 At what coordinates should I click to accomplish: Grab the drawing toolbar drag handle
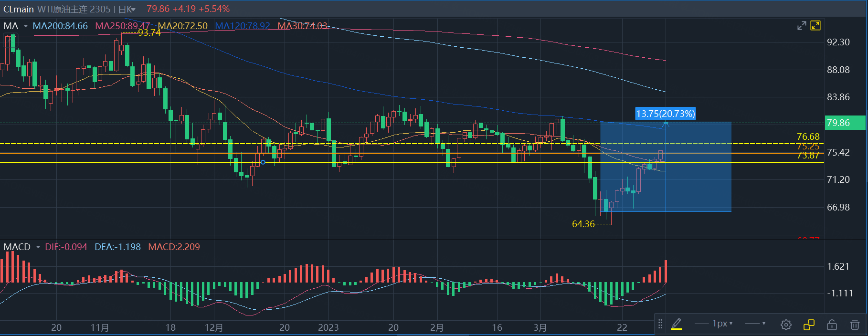(660, 324)
